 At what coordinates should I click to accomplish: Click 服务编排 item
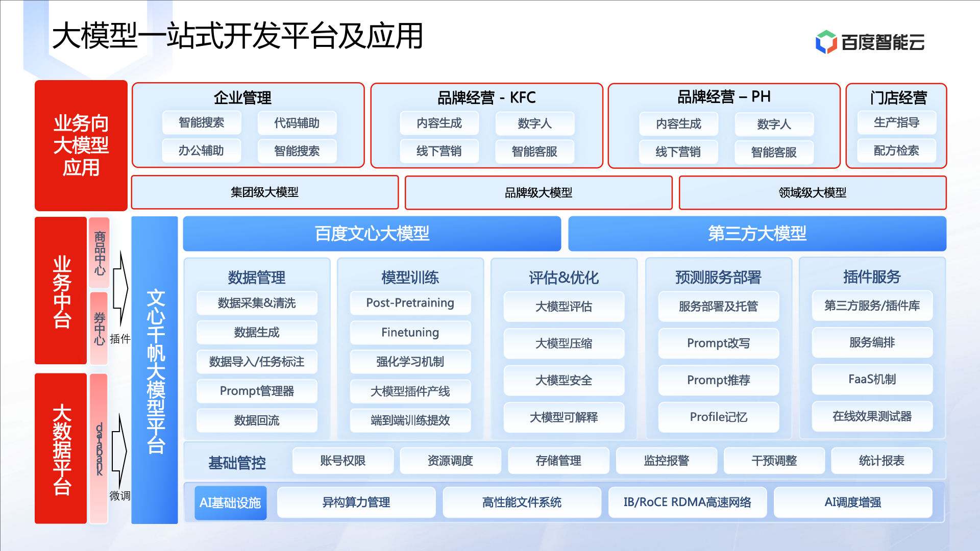tap(872, 342)
